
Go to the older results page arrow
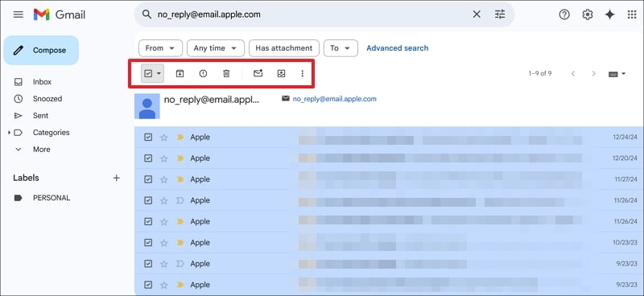593,73
